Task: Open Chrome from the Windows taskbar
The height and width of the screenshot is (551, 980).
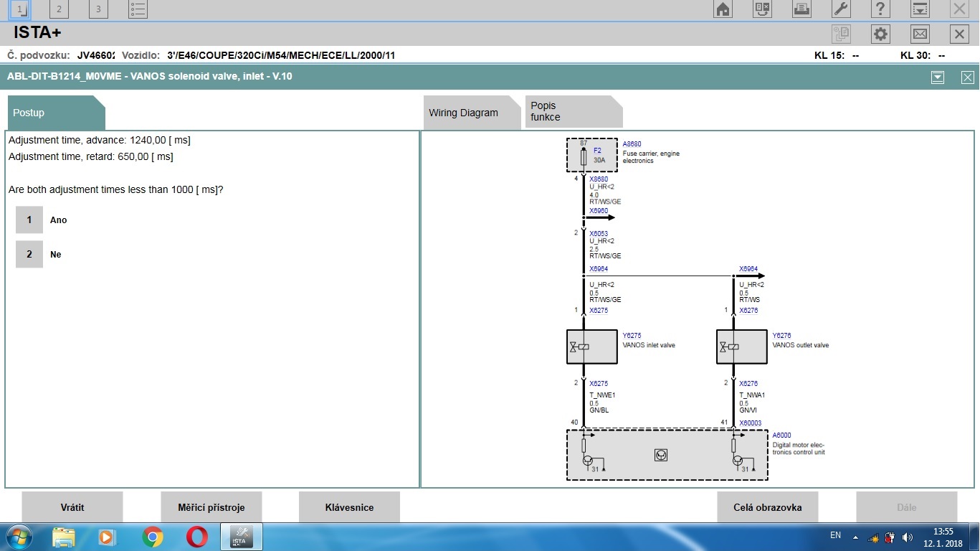Action: [x=152, y=537]
